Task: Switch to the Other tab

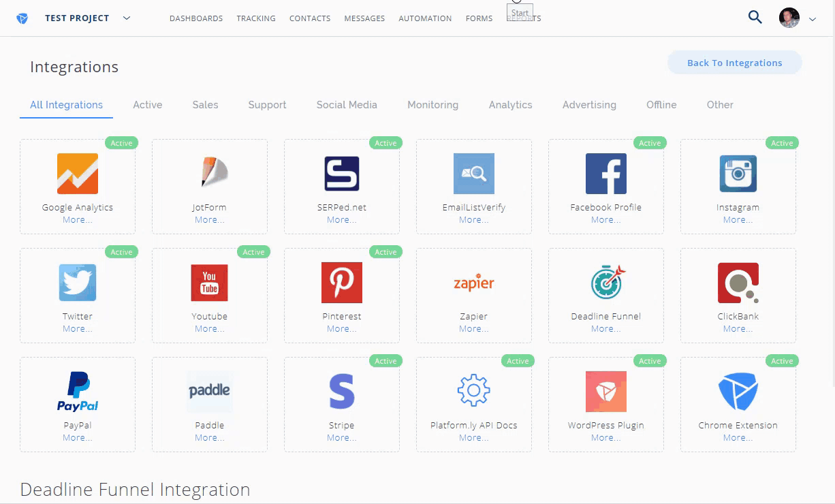Action: tap(720, 105)
